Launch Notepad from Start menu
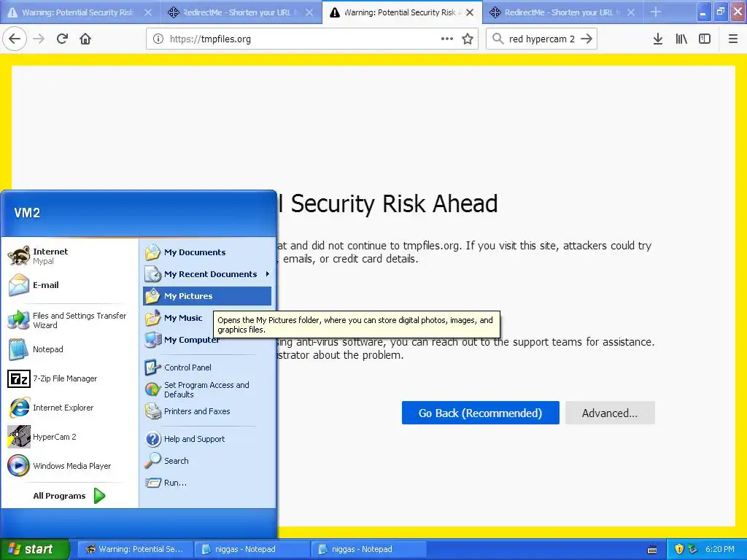747x560 pixels. 69,349
